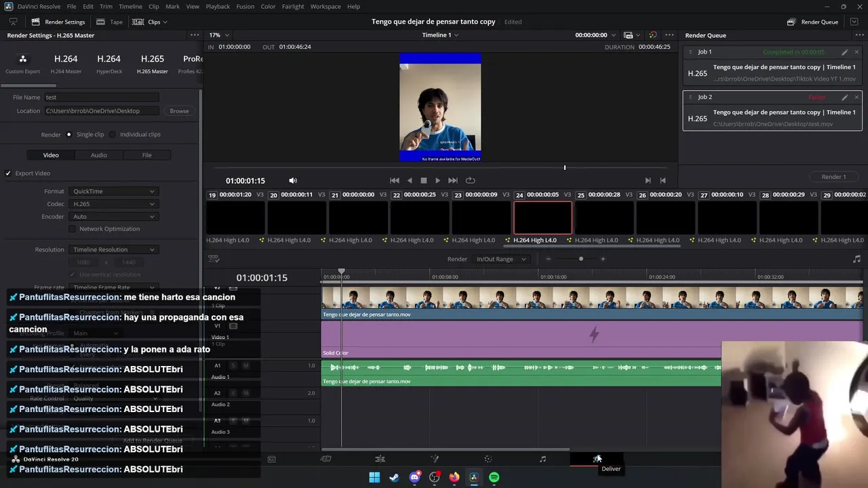The height and width of the screenshot is (488, 868).
Task: Click the Browse location button
Action: 179,111
